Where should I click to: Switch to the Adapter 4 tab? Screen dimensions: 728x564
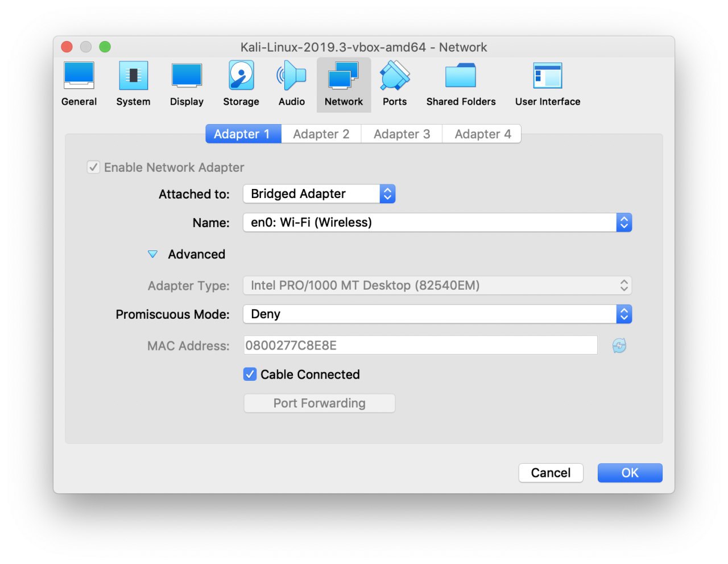(x=482, y=134)
